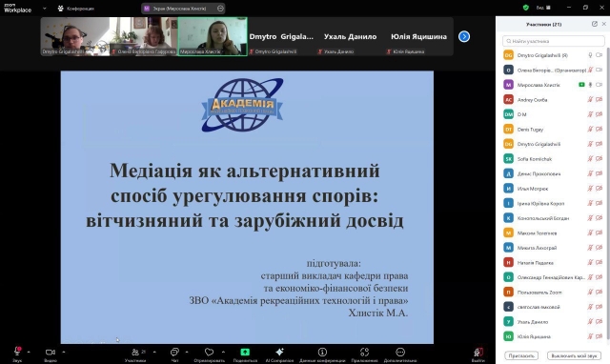Open Zoom Workplace dropdown arrow
Image resolution: width=610 pixels, height=364 pixels.
(45, 9)
